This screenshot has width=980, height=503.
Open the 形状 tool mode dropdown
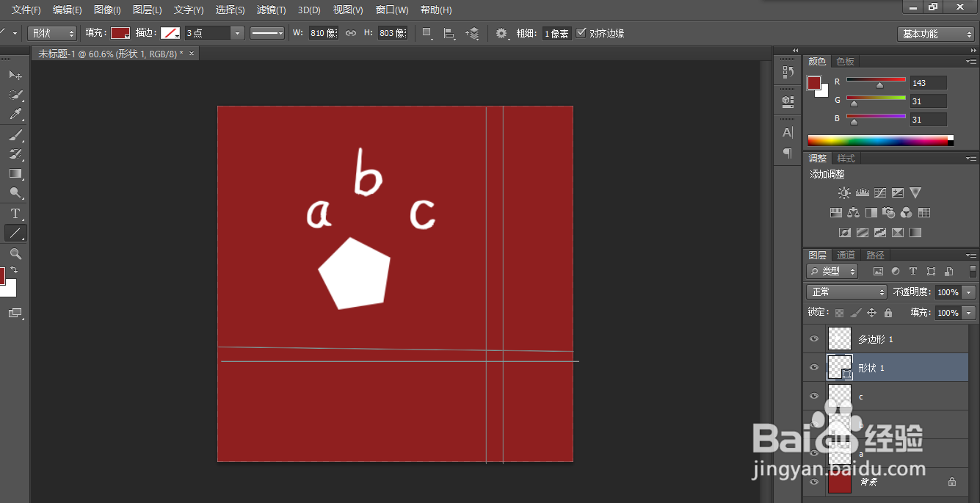coord(51,33)
